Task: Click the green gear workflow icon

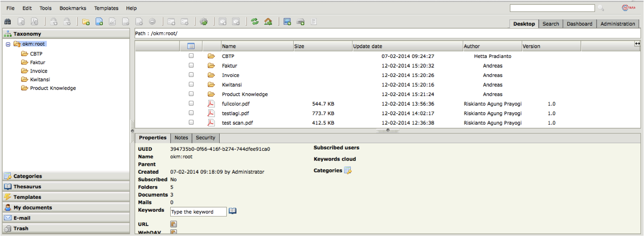Action: (x=203, y=21)
